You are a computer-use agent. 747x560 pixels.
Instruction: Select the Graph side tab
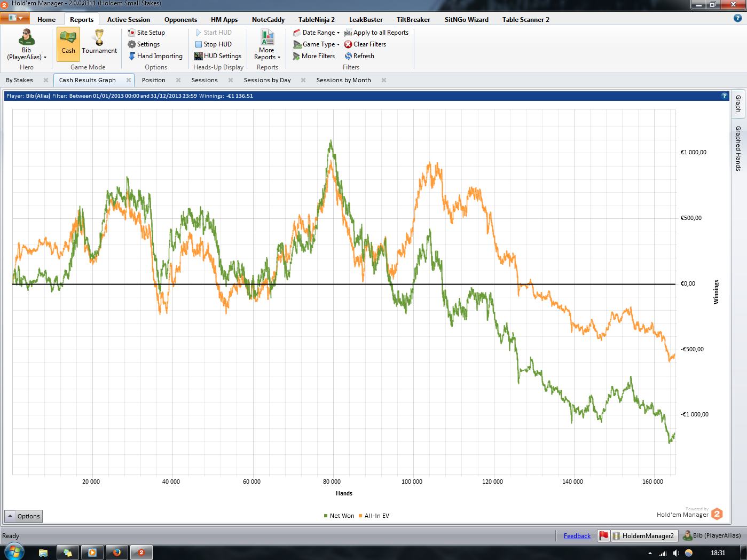pos(738,104)
